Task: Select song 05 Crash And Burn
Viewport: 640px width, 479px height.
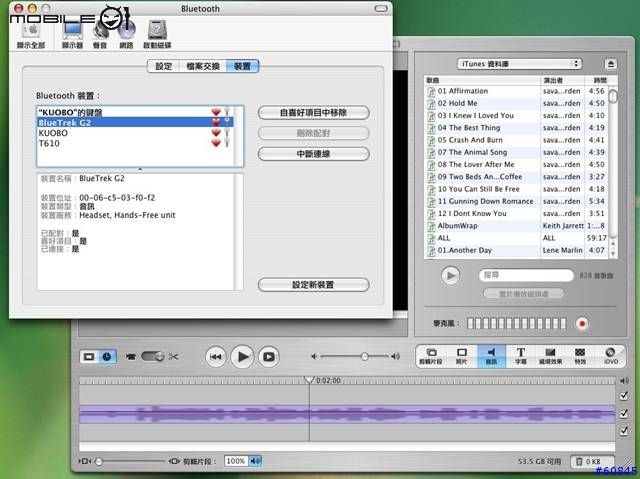Action: (516, 140)
